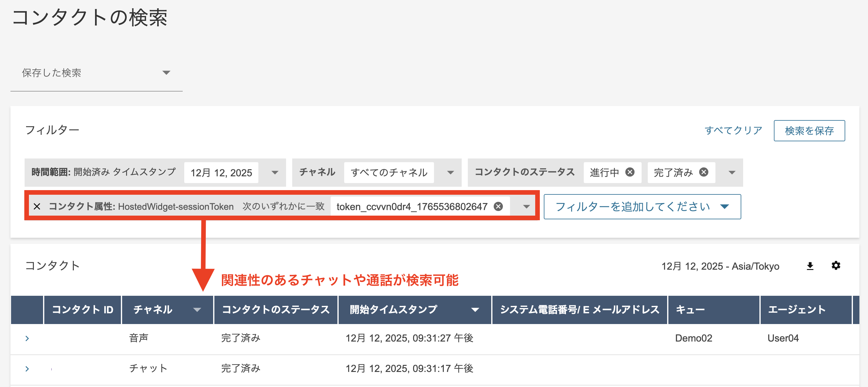
Task: Click the すべてクリア link
Action: point(733,130)
